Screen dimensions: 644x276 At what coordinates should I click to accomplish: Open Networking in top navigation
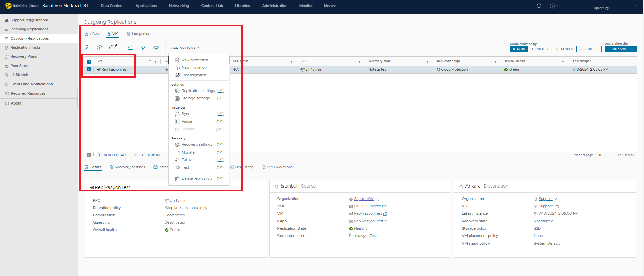pos(179,6)
